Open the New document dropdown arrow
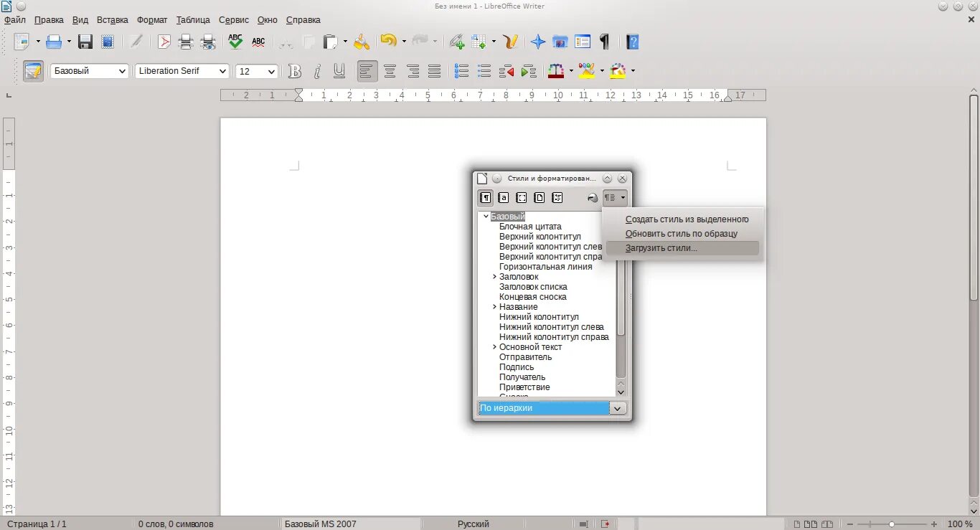Viewport: 980px width, 530px height. (x=37, y=42)
